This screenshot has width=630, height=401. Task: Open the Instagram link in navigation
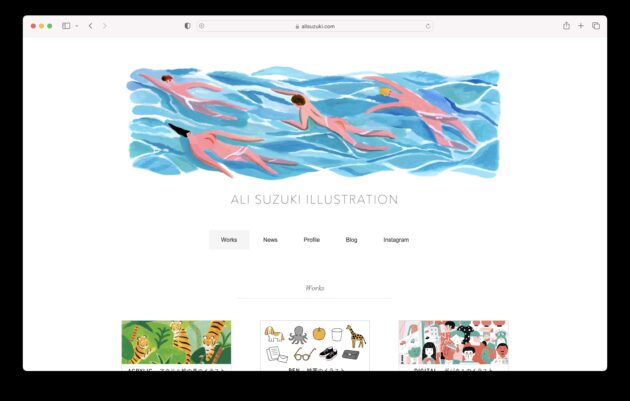[x=396, y=239]
